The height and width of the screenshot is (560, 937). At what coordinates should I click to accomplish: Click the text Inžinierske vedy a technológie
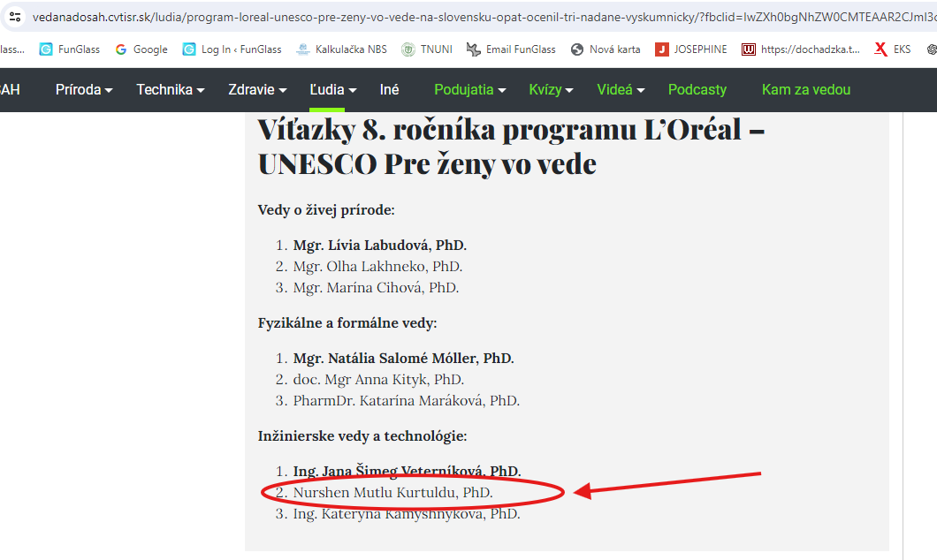[362, 435]
